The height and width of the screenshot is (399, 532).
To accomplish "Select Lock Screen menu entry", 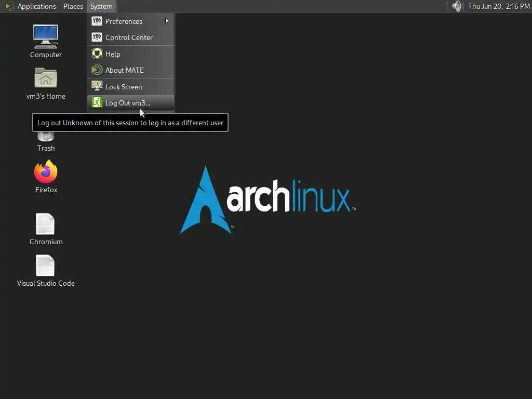I will pyautogui.click(x=130, y=86).
